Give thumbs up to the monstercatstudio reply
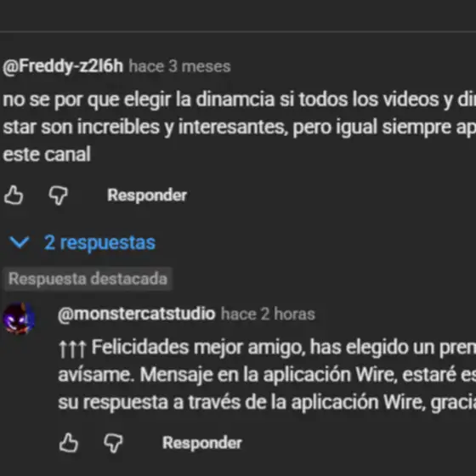 click(x=69, y=443)
